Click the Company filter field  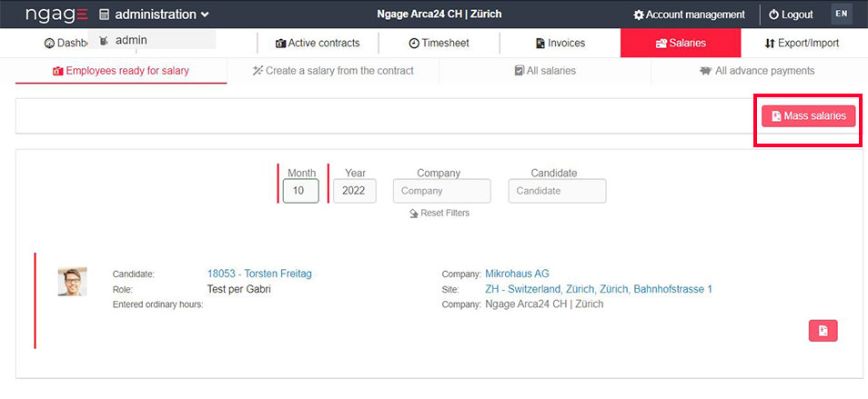tap(442, 191)
